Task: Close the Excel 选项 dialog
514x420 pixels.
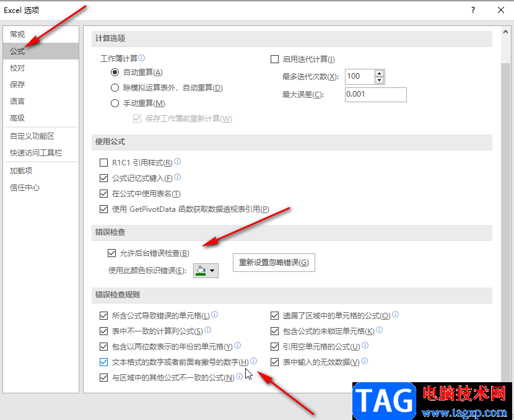Action: tap(501, 10)
